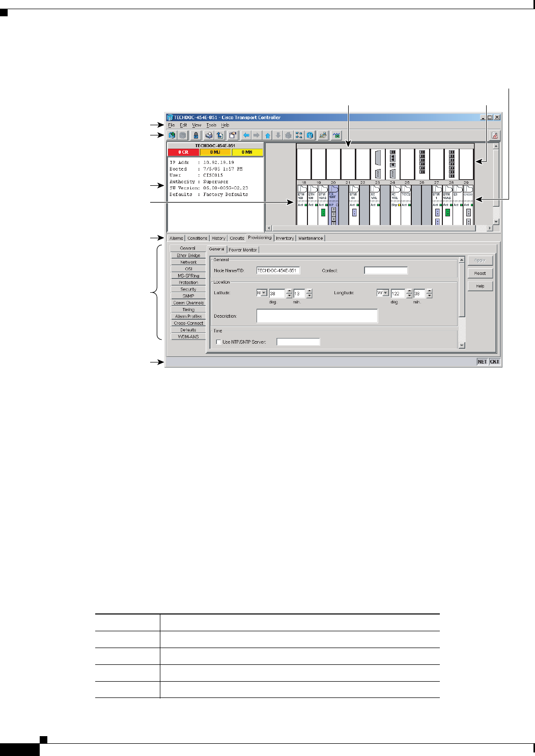Open the Tools menu
The image size is (535, 756).
[x=211, y=125]
